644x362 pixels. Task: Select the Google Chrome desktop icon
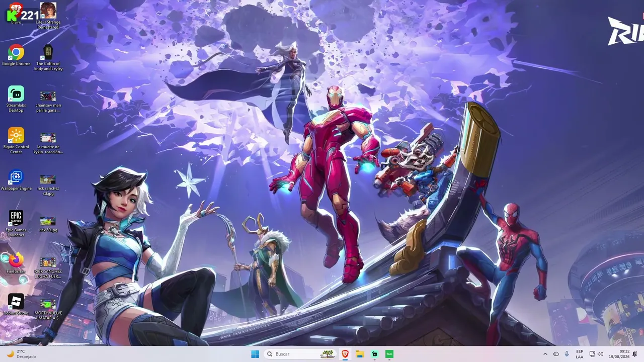(16, 55)
